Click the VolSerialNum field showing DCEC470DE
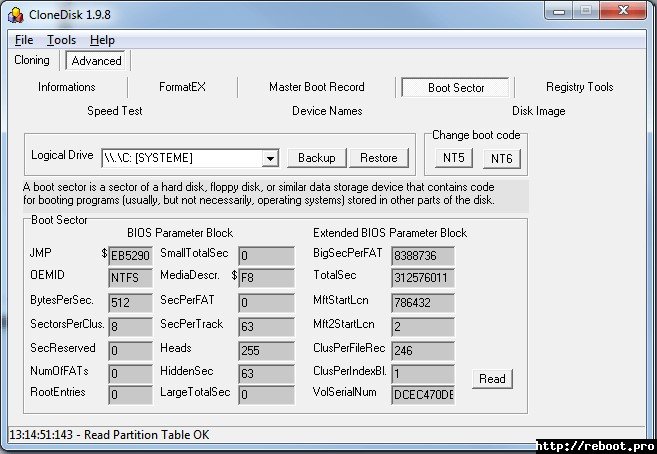The image size is (657, 454). point(423,395)
